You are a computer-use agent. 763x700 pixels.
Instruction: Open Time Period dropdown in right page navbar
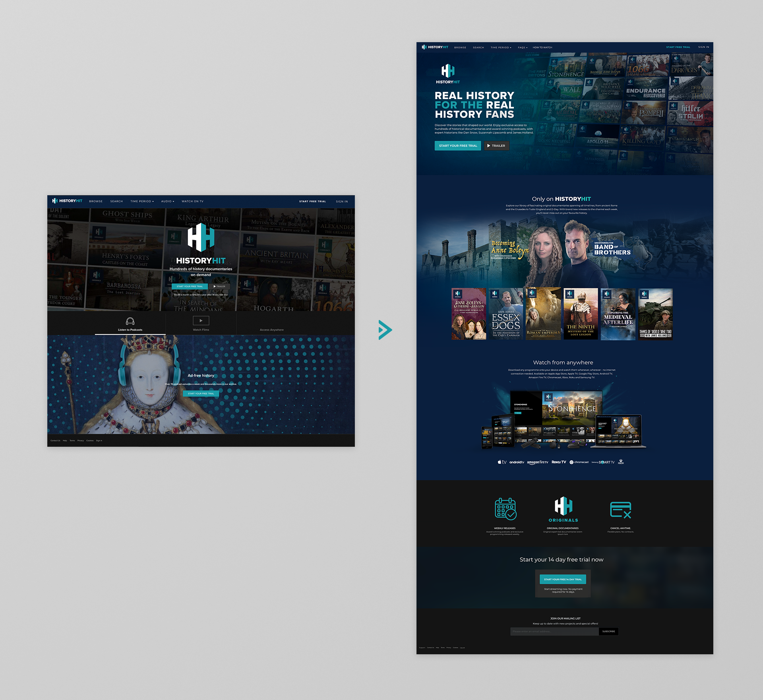point(501,47)
